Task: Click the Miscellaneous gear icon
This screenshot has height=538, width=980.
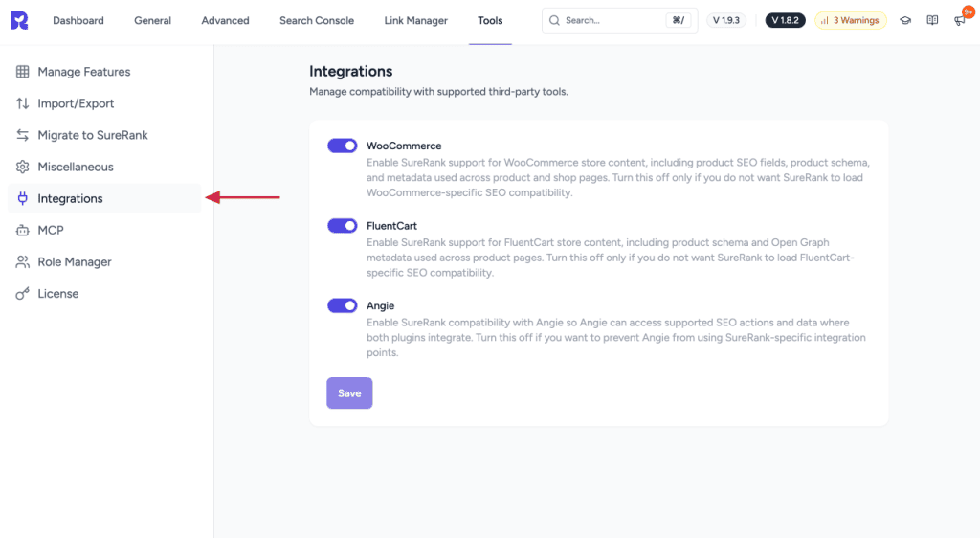Action: (x=23, y=167)
